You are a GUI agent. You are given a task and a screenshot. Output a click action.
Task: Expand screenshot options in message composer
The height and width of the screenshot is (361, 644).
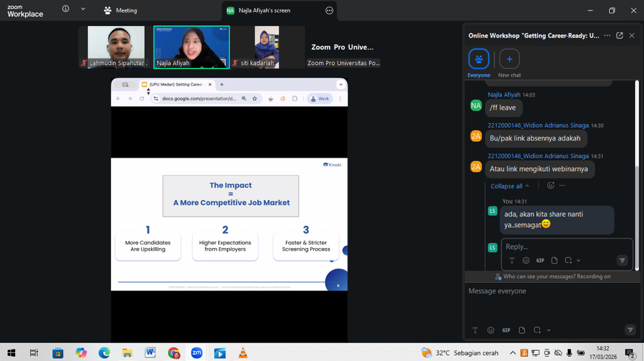click(549, 330)
